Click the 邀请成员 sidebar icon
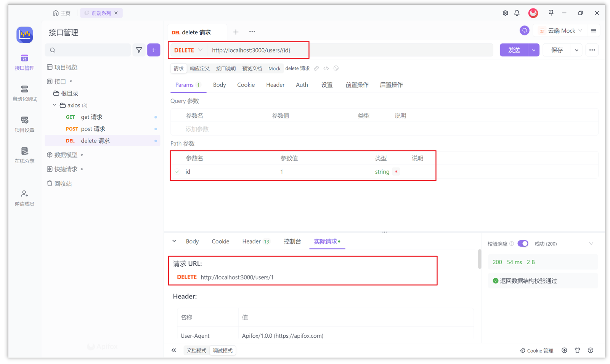The image size is (610, 364). pos(24,198)
